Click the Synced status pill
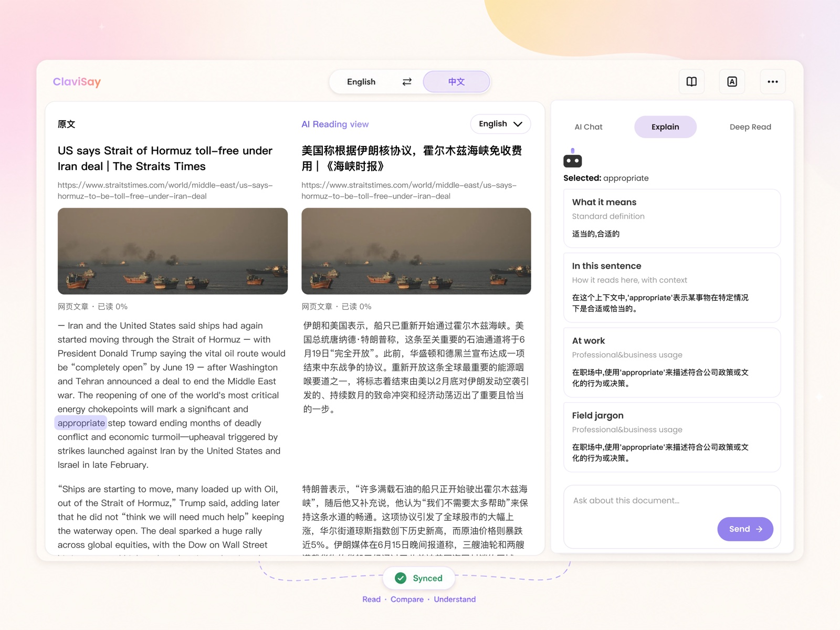The height and width of the screenshot is (630, 840). point(419,578)
